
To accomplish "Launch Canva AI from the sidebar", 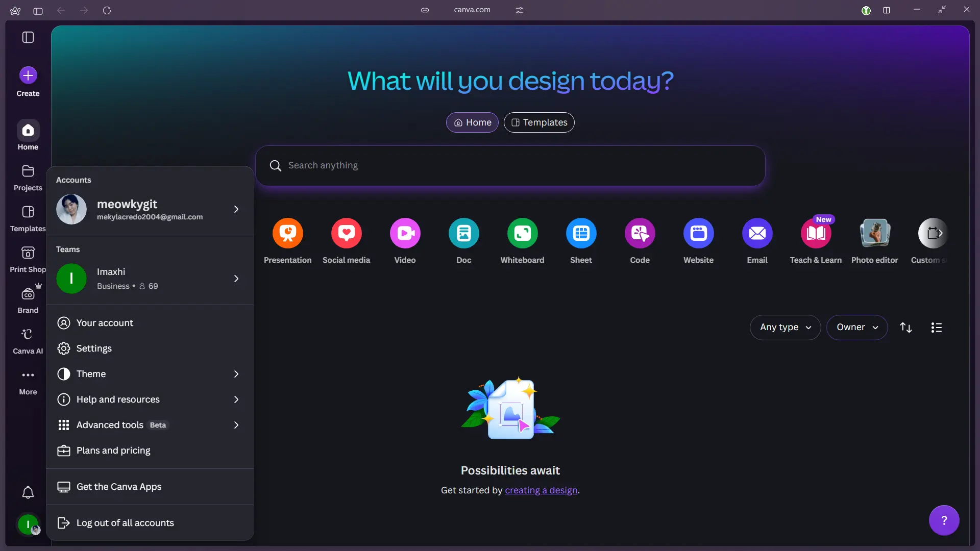I will pos(28,341).
